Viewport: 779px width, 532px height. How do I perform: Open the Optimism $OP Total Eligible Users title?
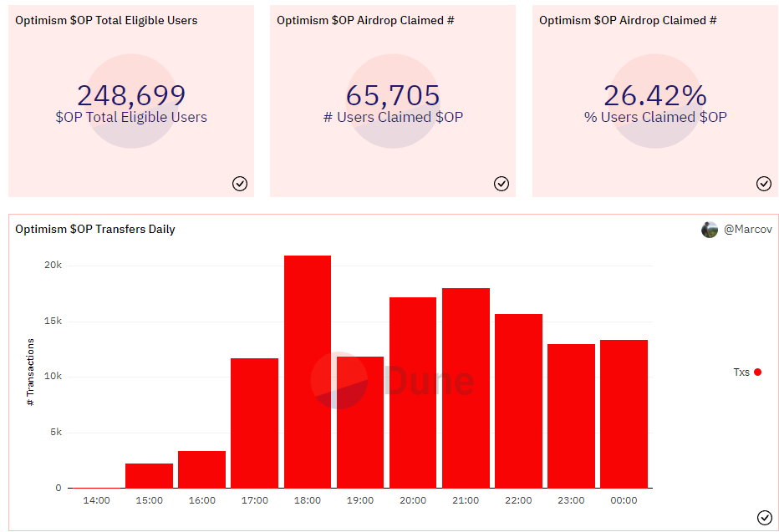[x=106, y=20]
